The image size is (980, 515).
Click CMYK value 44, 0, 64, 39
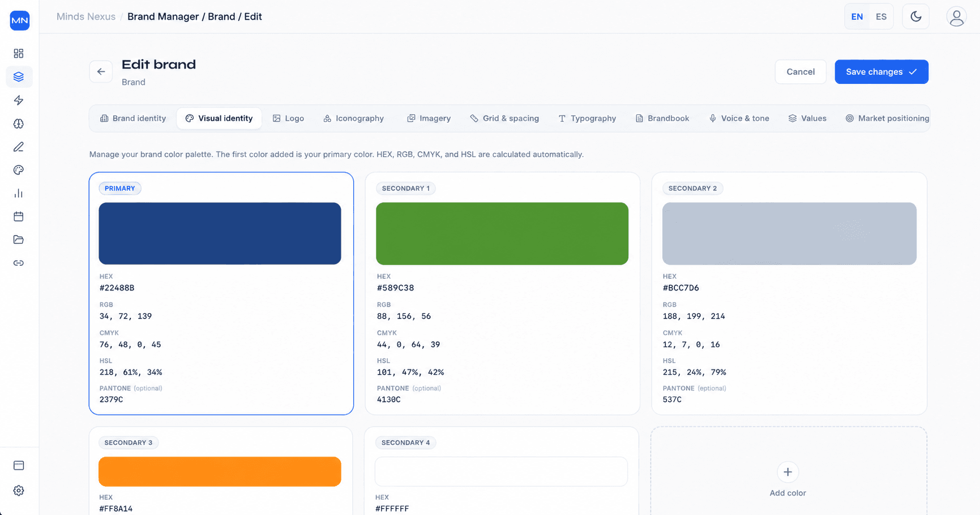coord(409,344)
